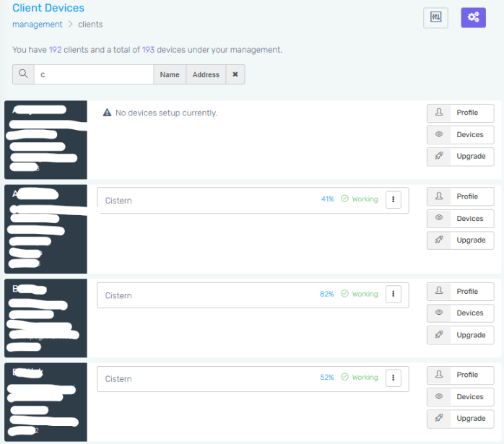Image resolution: width=504 pixels, height=444 pixels.
Task: Click the 52% cistern level value
Action: click(327, 377)
